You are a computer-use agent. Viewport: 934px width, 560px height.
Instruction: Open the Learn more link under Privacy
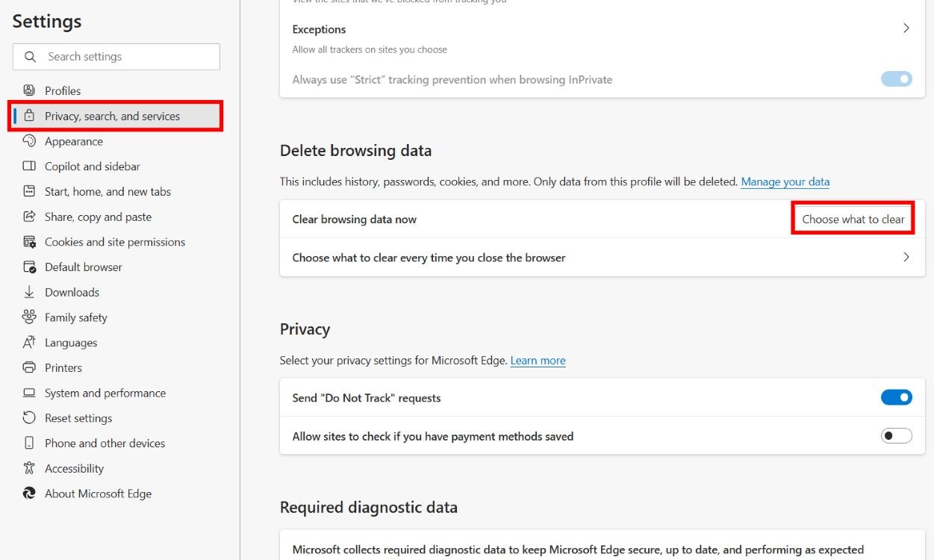tap(538, 360)
